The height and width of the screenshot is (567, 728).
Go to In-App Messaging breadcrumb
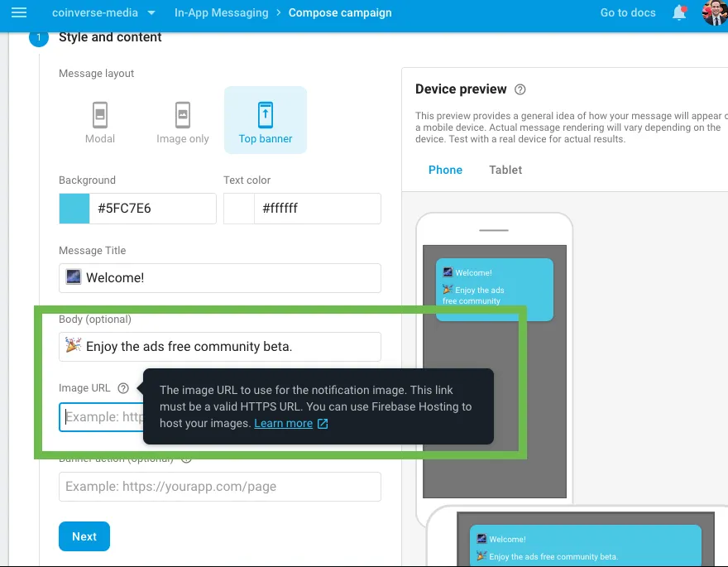(x=221, y=12)
